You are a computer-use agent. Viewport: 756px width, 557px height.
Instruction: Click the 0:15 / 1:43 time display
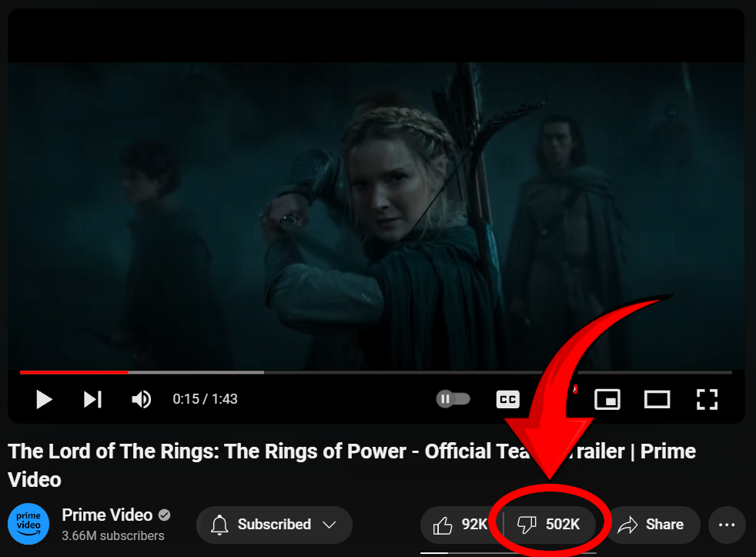click(x=205, y=399)
